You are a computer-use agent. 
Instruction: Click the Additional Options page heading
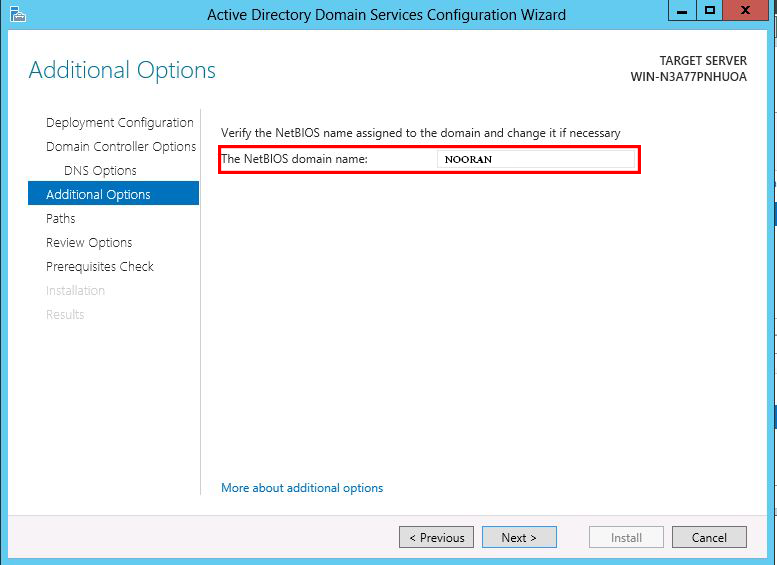122,70
